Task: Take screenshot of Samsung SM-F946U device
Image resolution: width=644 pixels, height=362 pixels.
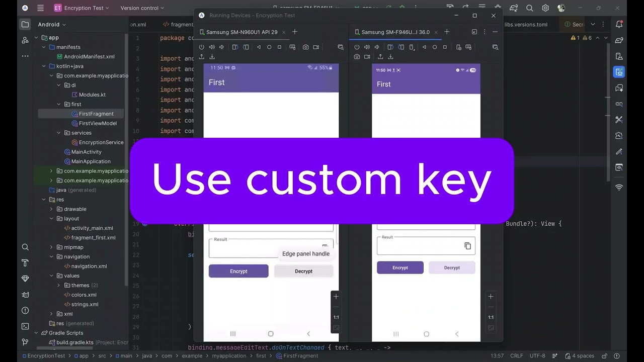Action: click(357, 57)
